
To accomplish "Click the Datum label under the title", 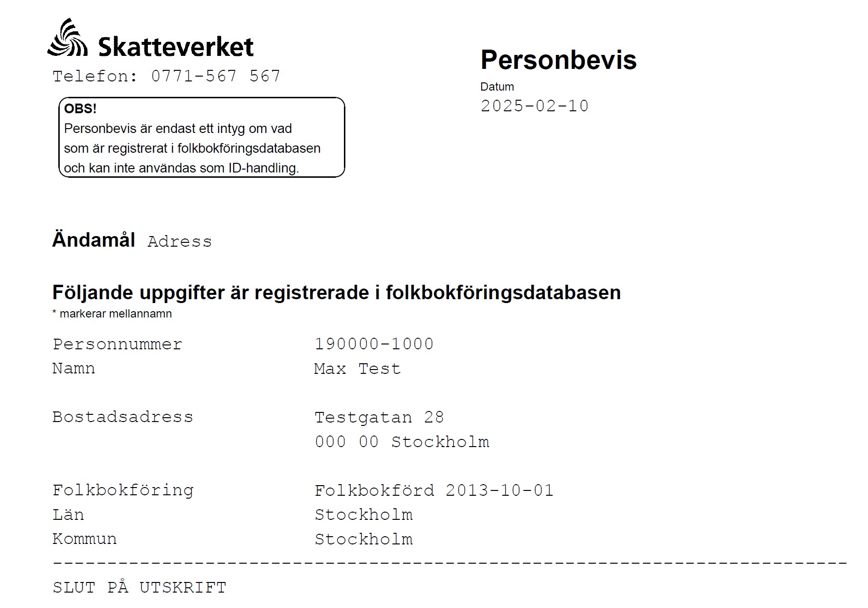I will point(497,87).
